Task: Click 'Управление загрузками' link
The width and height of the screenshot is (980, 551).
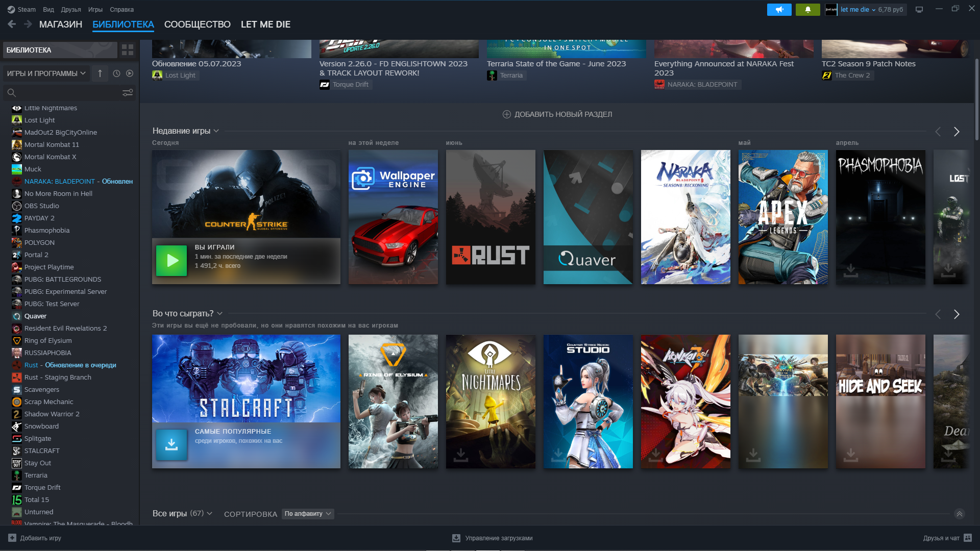Action: click(499, 538)
